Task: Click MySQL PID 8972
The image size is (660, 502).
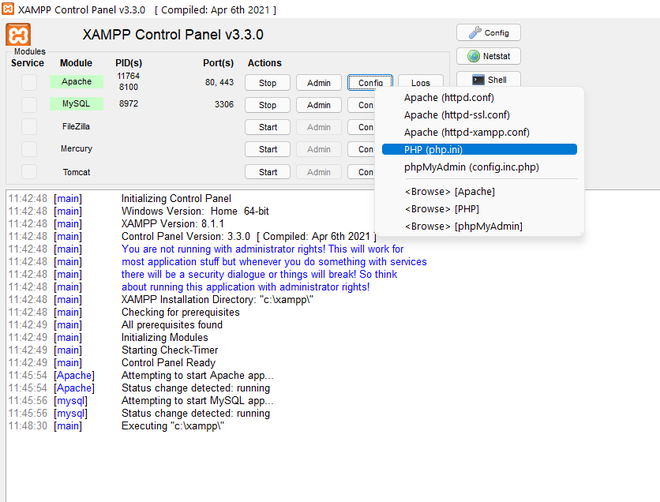Action: [x=128, y=104]
